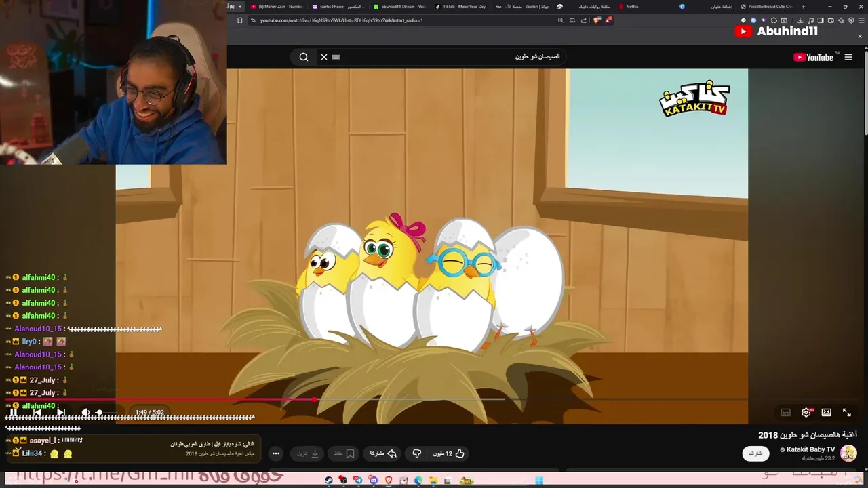Share the video via share button
This screenshot has height=488, width=868.
pyautogui.click(x=382, y=453)
